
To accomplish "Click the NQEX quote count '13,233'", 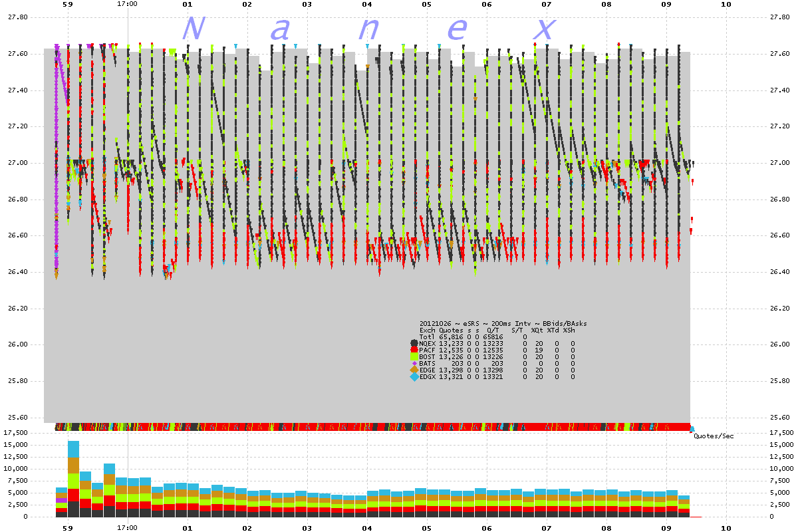I will pyautogui.click(x=450, y=343).
